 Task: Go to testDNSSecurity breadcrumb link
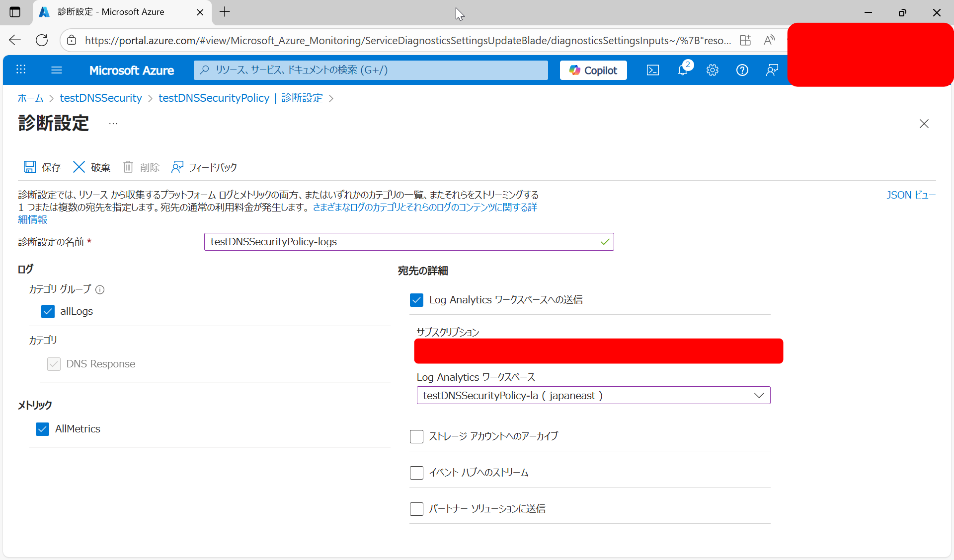click(101, 98)
